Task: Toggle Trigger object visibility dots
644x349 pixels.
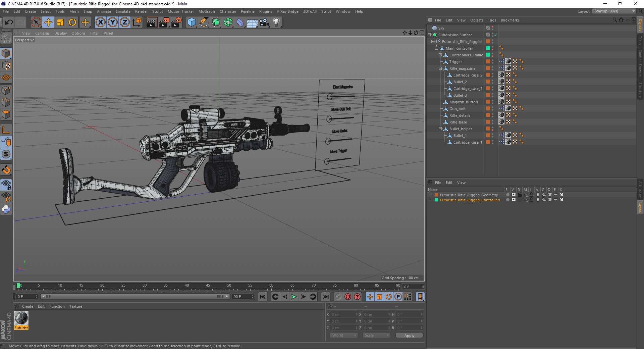Action: (x=492, y=62)
